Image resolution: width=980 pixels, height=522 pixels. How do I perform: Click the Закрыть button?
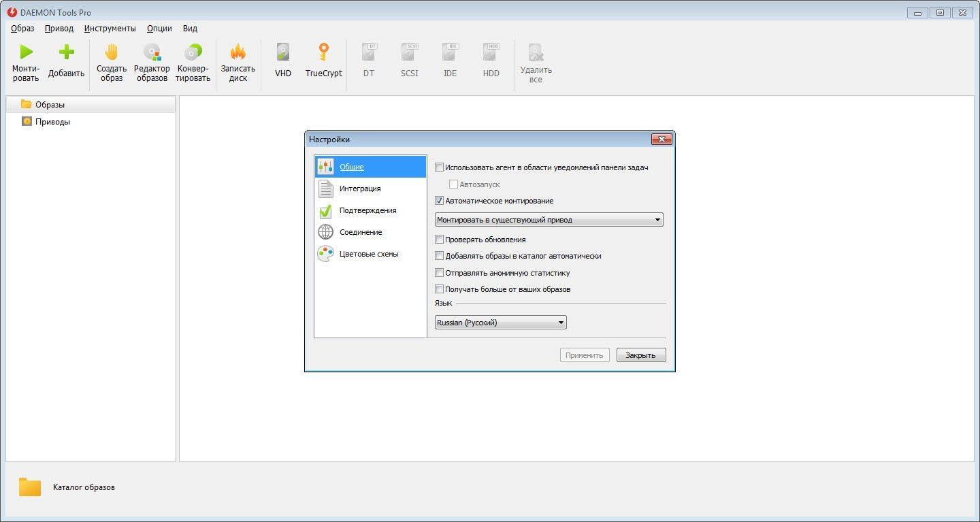pyautogui.click(x=641, y=355)
